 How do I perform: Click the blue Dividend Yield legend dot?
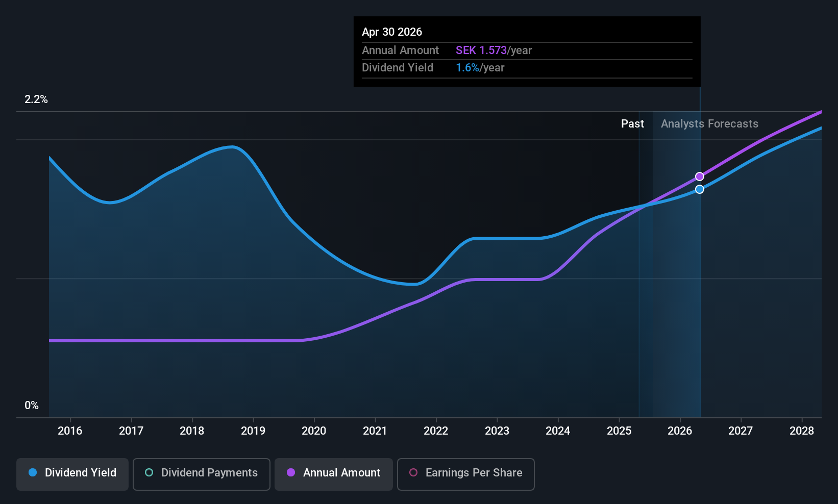[x=33, y=472]
